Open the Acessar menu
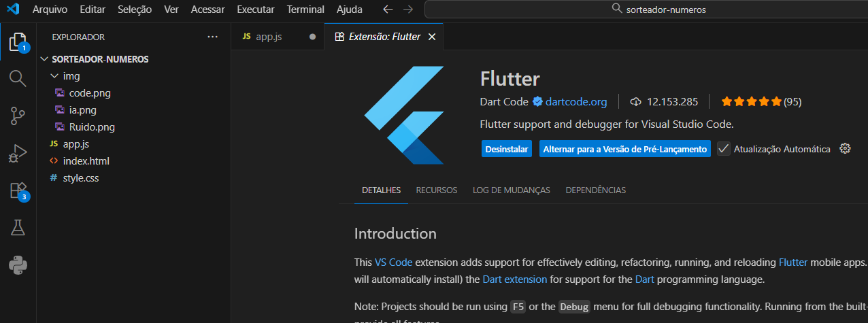 tap(208, 10)
